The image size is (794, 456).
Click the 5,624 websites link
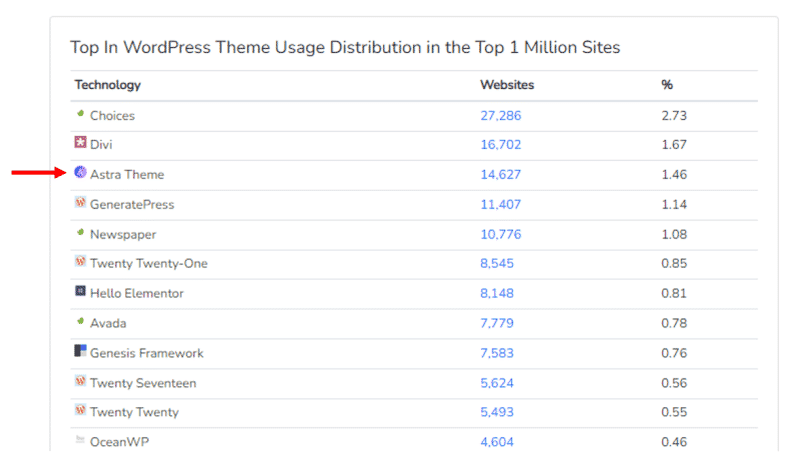(x=497, y=383)
